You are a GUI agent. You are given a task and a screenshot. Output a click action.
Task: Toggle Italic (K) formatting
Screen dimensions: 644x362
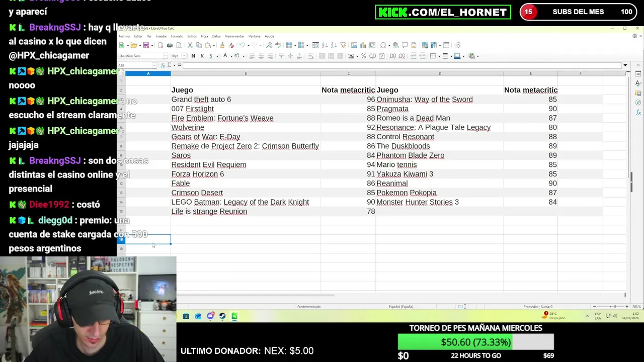[202, 56]
